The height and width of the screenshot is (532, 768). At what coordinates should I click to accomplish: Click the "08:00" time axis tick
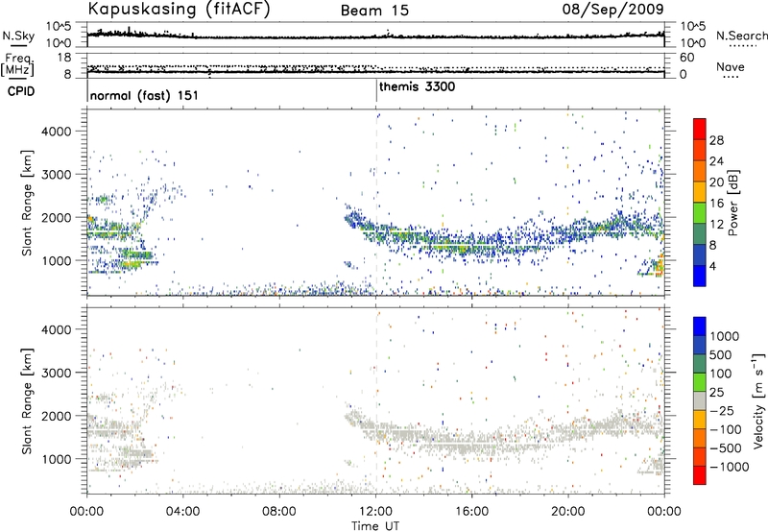click(279, 512)
